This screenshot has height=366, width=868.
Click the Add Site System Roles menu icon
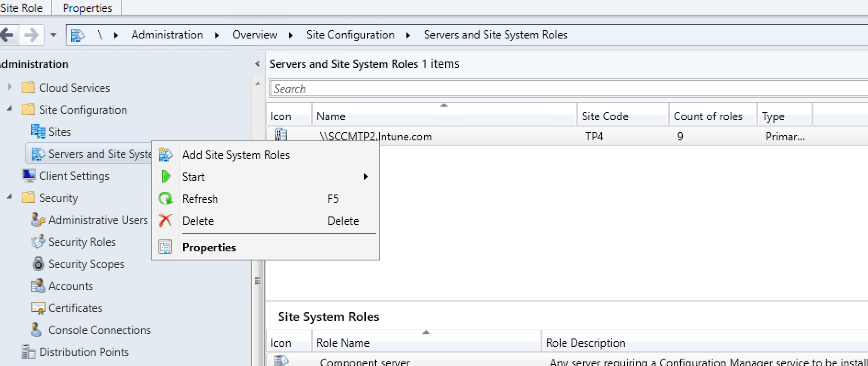coord(165,155)
